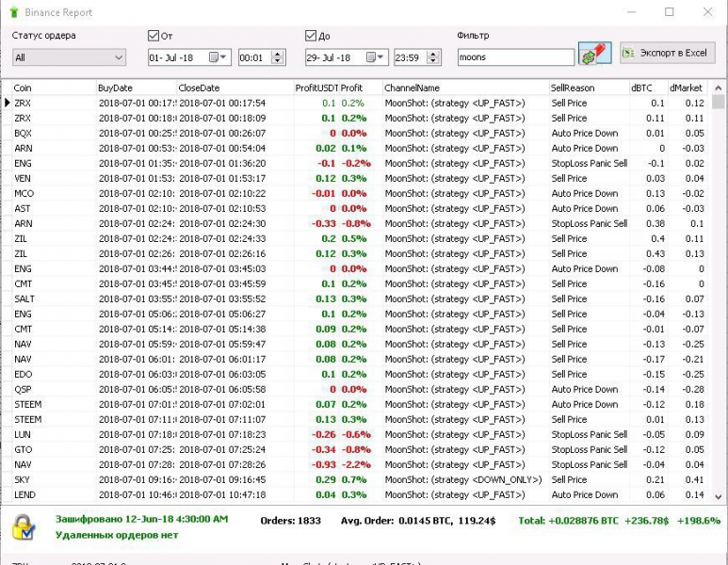Click Зашифровано 12-Jun-18 status text
Screen dimensions: 728x565
[x=141, y=519]
